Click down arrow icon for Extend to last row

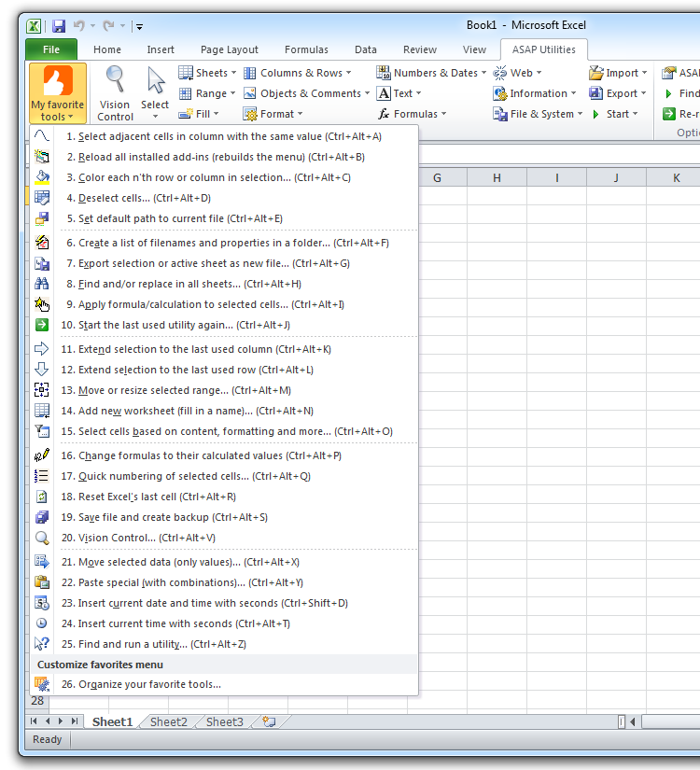[x=42, y=370]
